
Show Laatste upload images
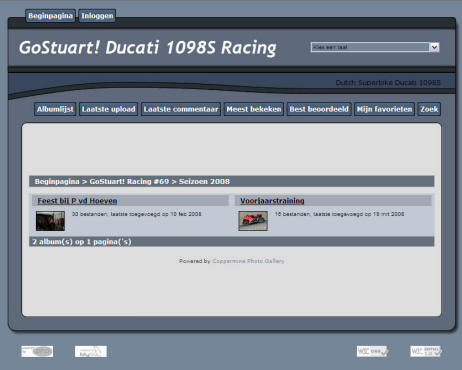tap(108, 109)
